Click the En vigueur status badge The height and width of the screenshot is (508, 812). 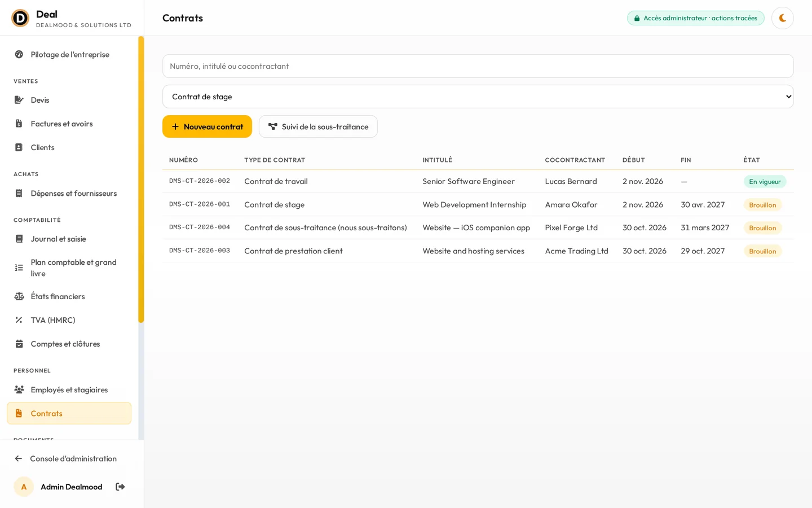click(x=765, y=182)
